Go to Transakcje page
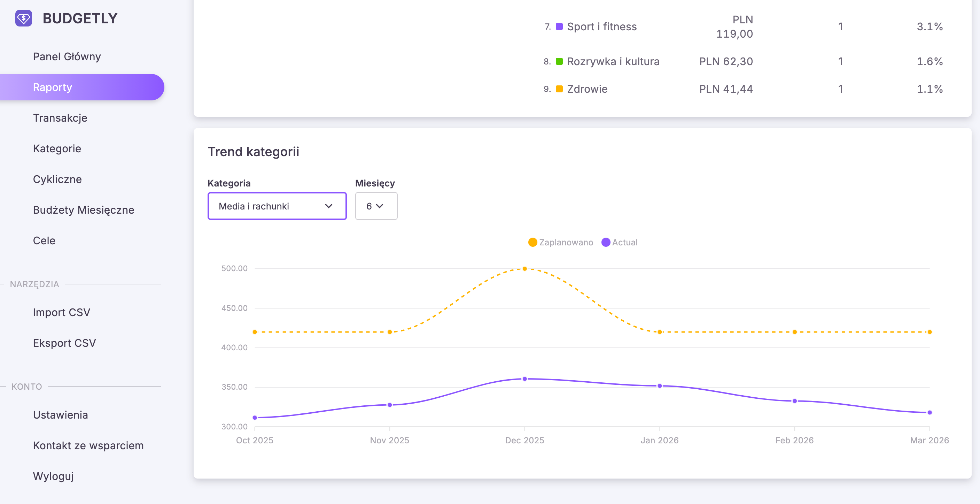 point(60,118)
